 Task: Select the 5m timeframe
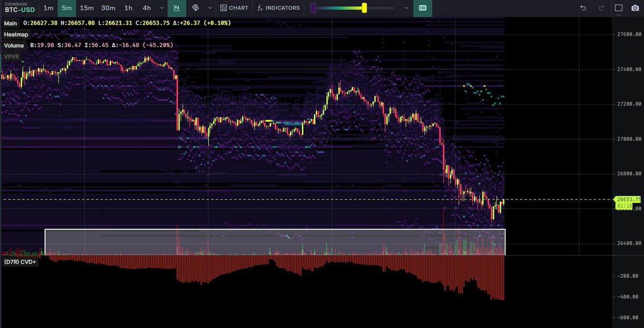67,8
